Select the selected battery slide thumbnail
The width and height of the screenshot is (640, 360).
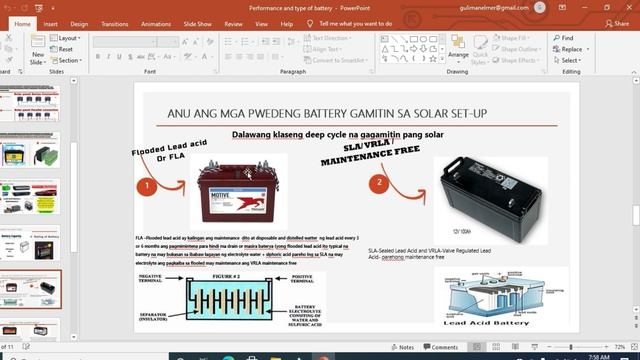[x=31, y=289]
